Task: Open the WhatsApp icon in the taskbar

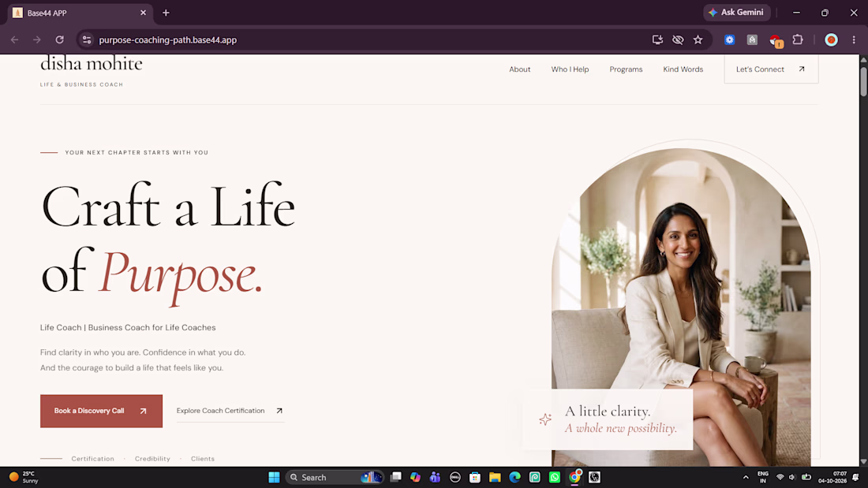Action: pyautogui.click(x=554, y=477)
